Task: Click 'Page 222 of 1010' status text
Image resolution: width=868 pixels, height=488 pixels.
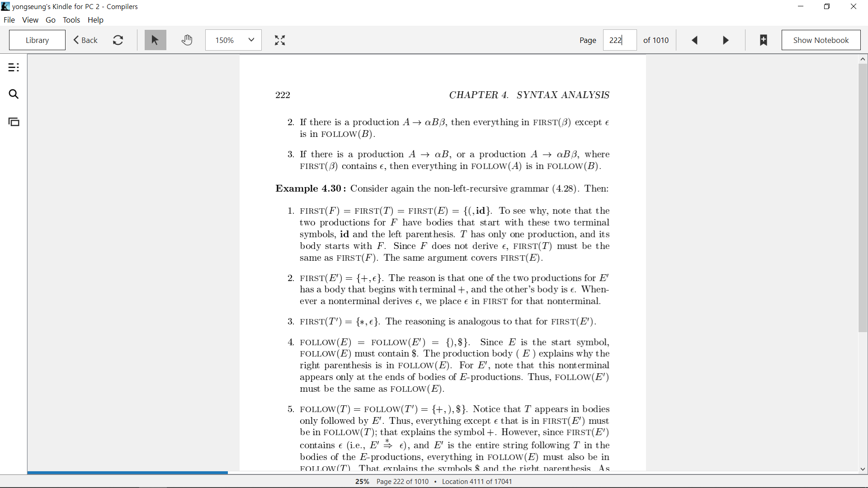Action: 402,482
